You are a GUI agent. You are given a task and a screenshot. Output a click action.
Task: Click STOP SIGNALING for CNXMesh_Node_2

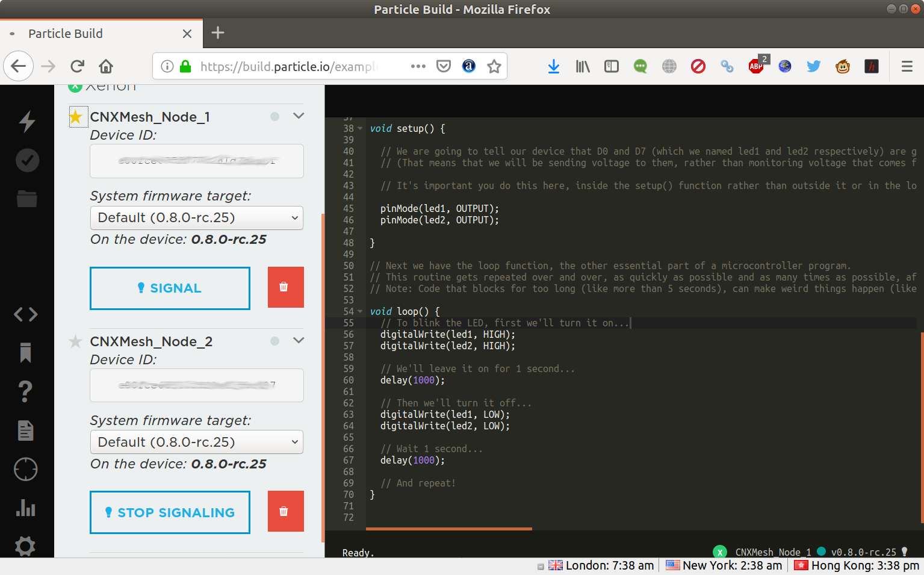(x=170, y=512)
